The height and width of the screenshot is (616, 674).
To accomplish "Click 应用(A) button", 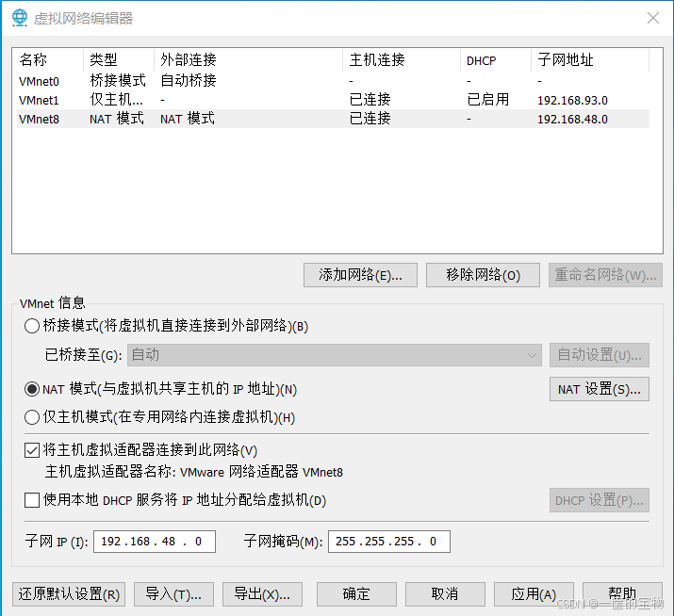I will coord(534,594).
